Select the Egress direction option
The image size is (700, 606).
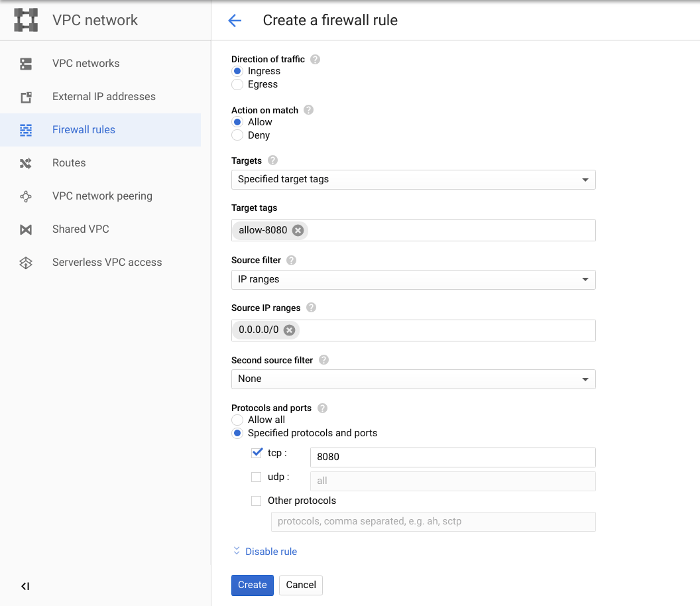tap(237, 84)
